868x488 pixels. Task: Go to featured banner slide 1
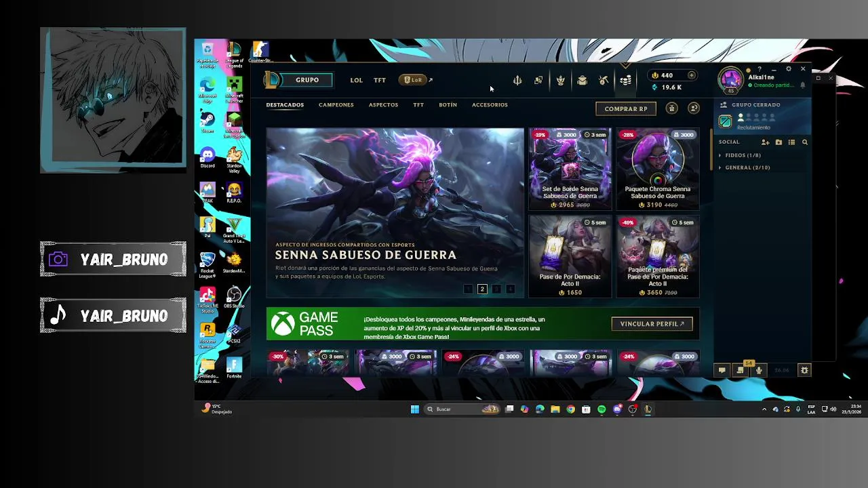point(468,289)
